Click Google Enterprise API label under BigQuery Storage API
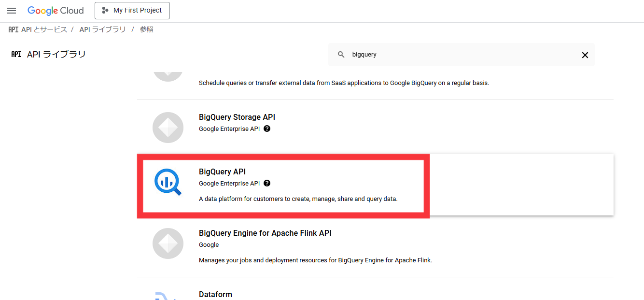Screen dimensions: 644x300 point(229,129)
